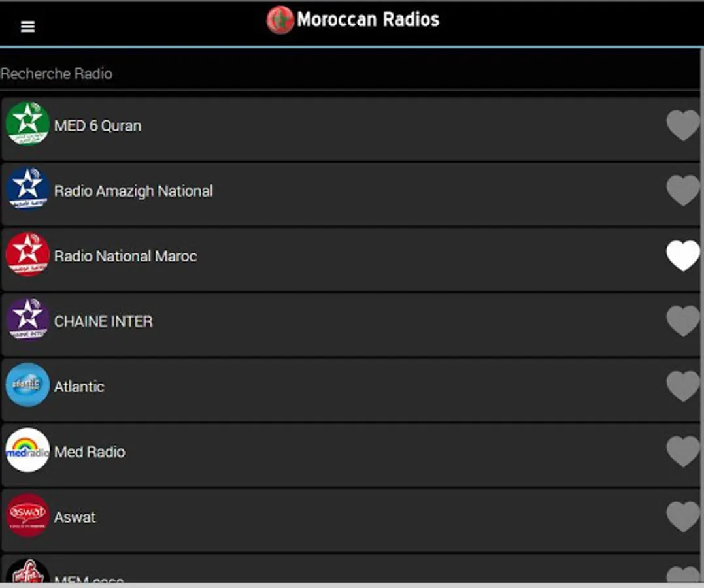Click the MED 6 Quran station logo

[27, 124]
